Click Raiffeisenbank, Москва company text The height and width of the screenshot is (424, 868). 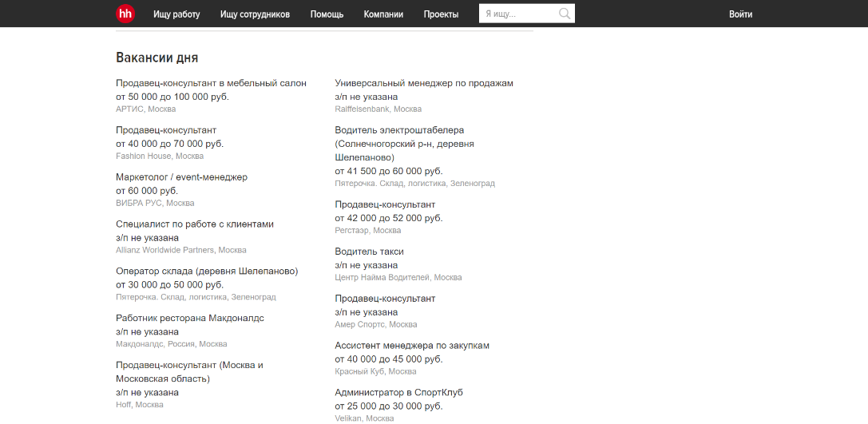[378, 109]
